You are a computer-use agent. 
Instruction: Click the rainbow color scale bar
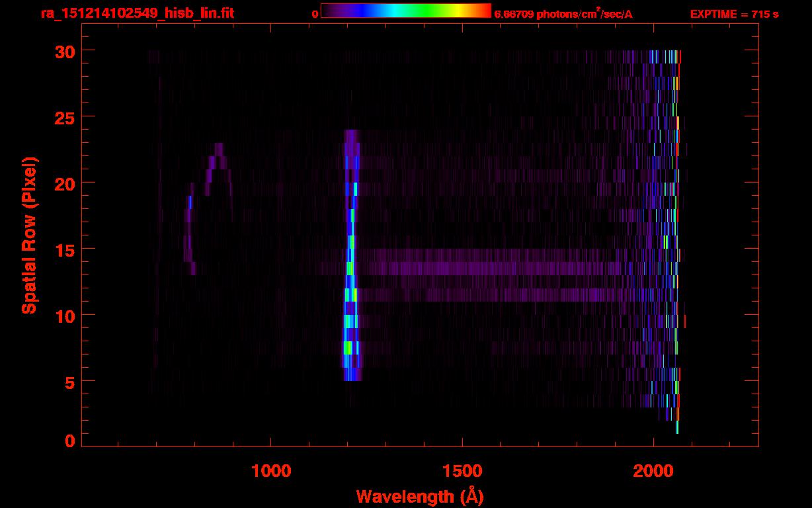tap(406, 11)
